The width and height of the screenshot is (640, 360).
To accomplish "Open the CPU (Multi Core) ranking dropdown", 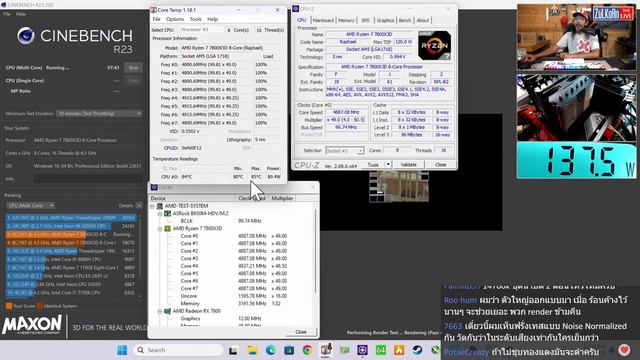I will [x=31, y=205].
